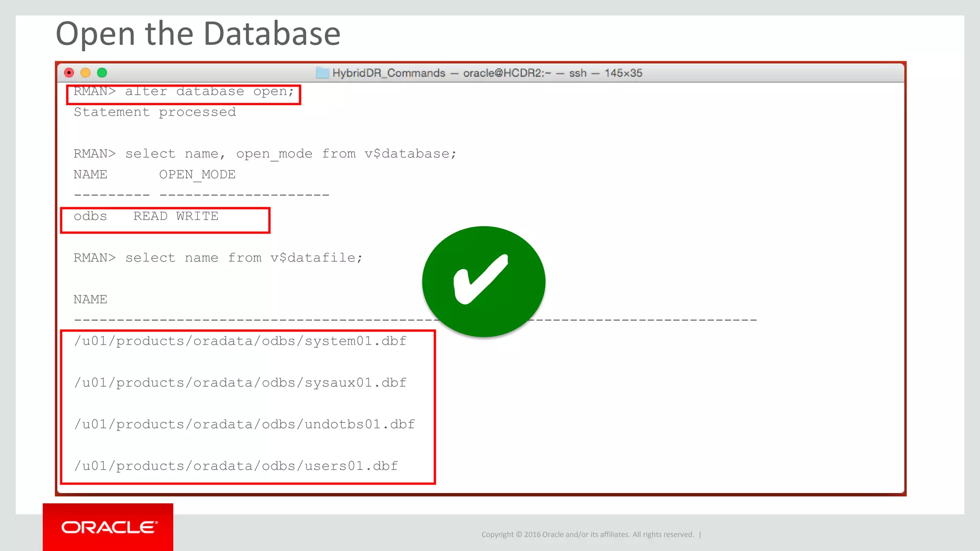This screenshot has width=980, height=551.
Task: Click the folder icon in terminal title bar
Action: pos(323,73)
